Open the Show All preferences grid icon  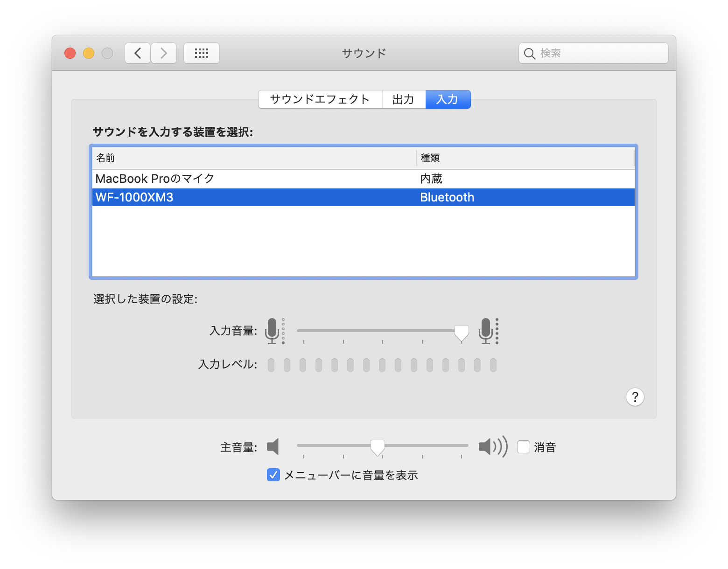(x=202, y=53)
